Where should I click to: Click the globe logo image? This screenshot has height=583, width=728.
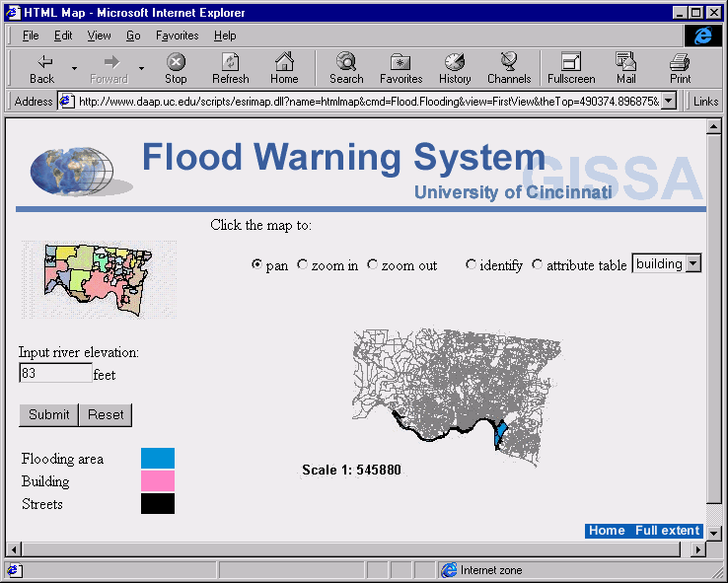(80, 171)
